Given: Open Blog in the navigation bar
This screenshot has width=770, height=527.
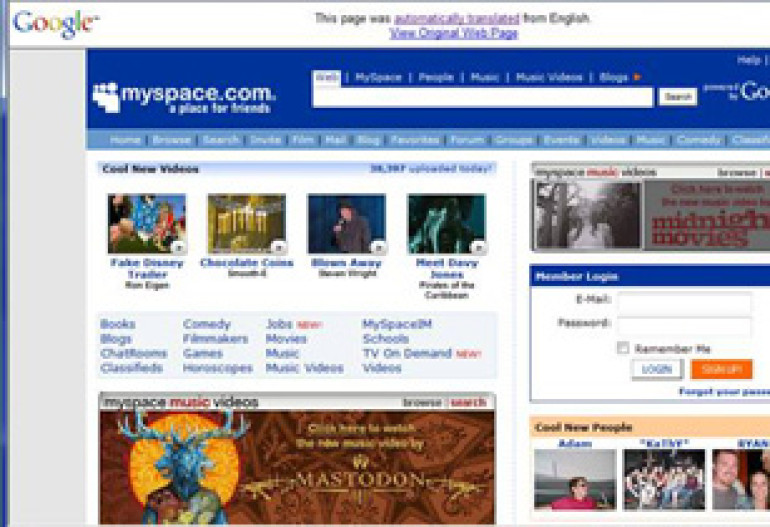Looking at the screenshot, I should tap(368, 140).
